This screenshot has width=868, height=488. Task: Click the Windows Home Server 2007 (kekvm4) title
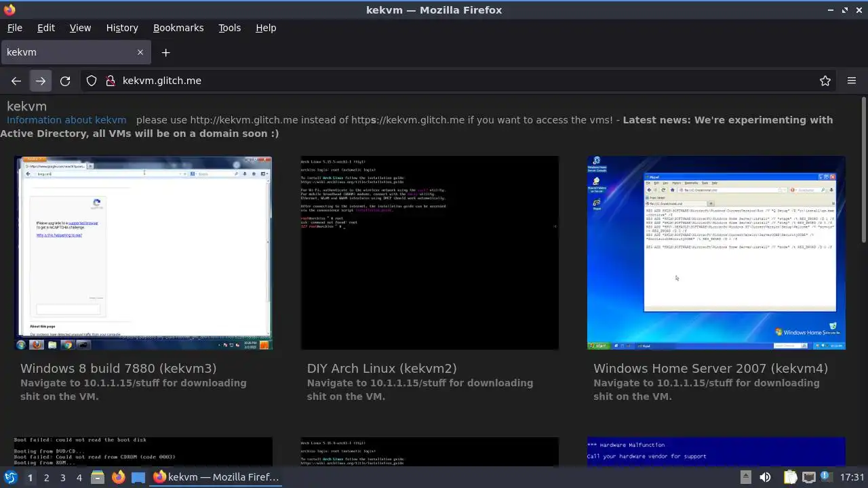pos(711,369)
